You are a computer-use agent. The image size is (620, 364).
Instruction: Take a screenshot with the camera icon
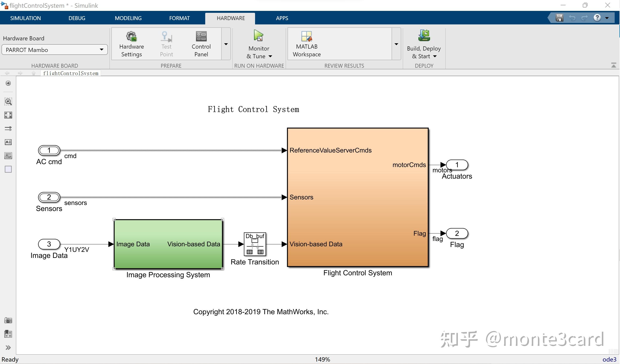(x=8, y=320)
